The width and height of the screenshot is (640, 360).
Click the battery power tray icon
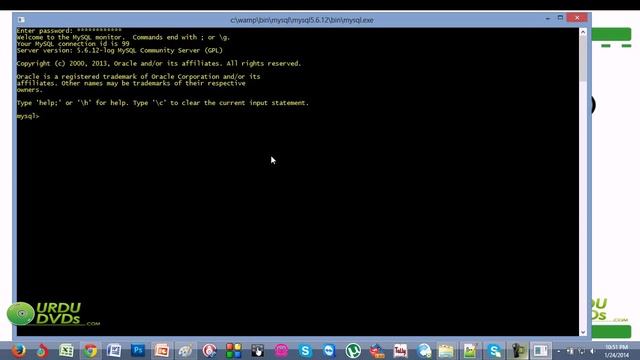coord(570,351)
